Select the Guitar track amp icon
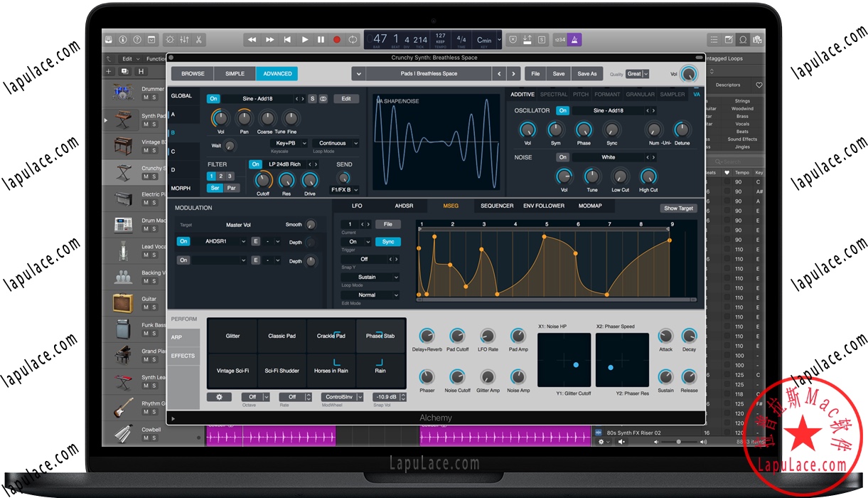868x498 pixels. click(123, 303)
